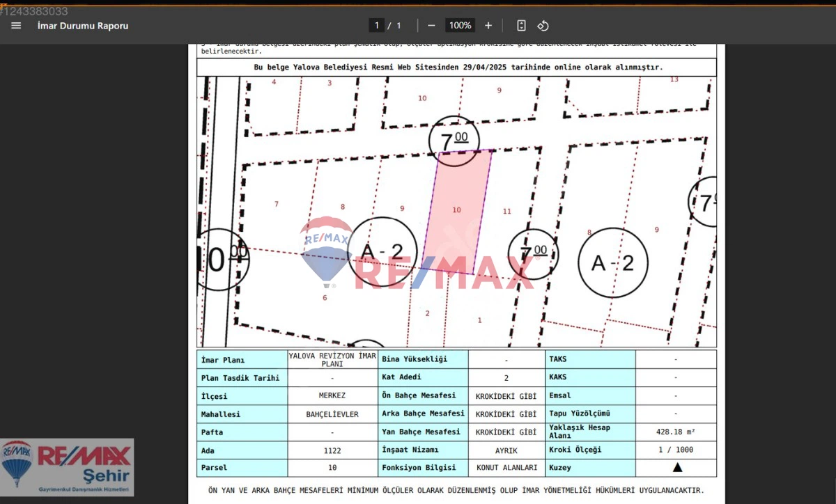Click the Tapu Yüzölçümü label
This screenshot has height=504, width=836.
[580, 414]
